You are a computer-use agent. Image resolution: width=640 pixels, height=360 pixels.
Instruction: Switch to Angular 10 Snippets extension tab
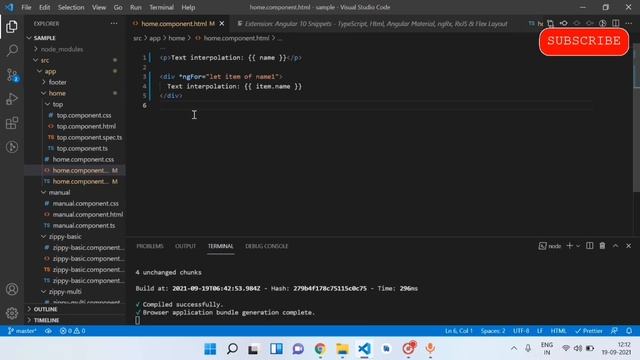[372, 24]
